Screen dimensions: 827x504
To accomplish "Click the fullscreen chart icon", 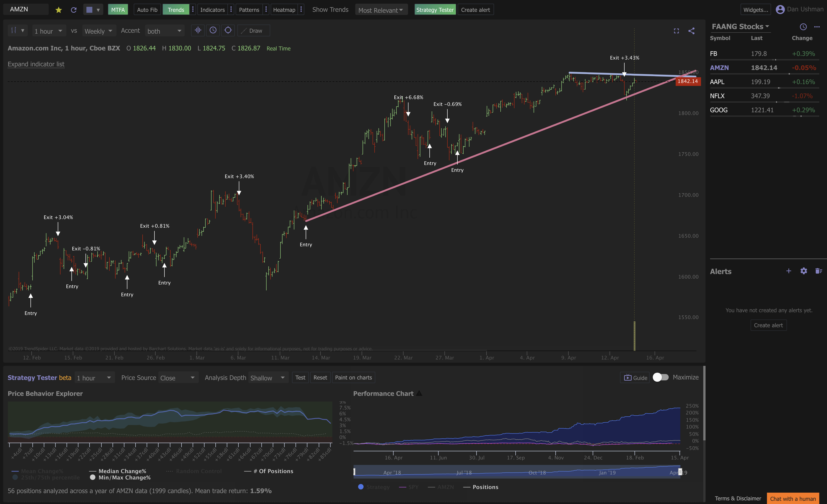I will pos(676,31).
